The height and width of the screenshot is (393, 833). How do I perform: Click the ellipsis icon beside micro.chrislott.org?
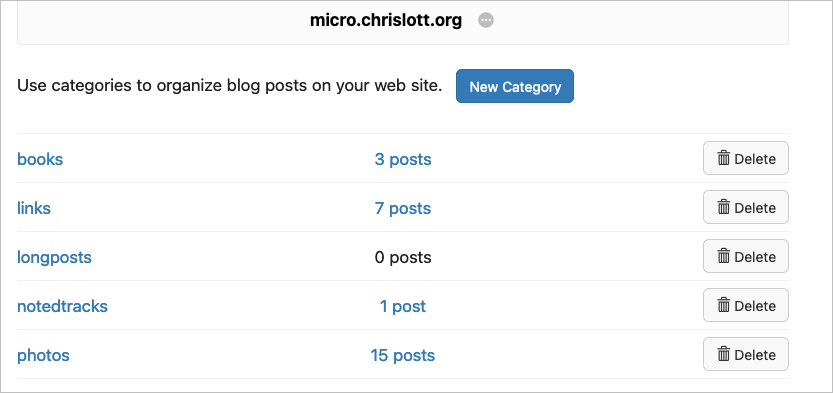pyautogui.click(x=486, y=21)
